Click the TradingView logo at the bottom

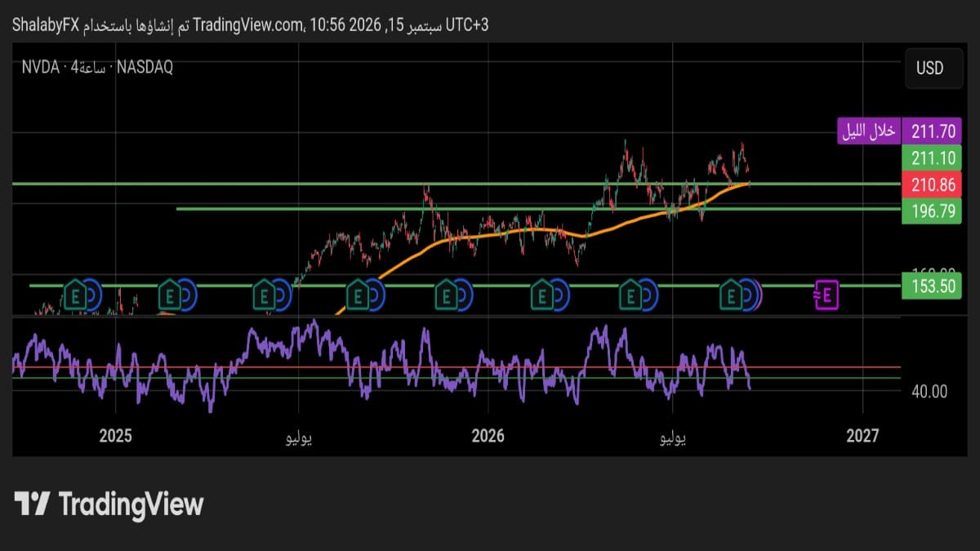click(109, 504)
